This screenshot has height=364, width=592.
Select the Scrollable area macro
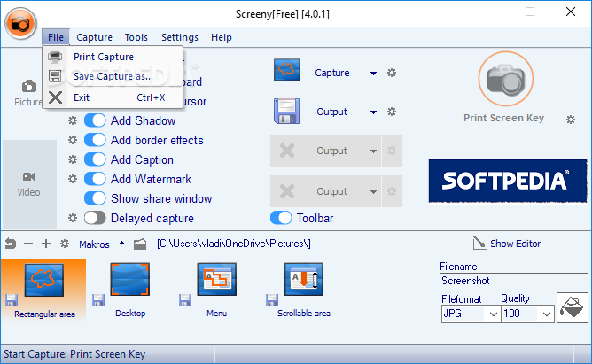point(304,290)
